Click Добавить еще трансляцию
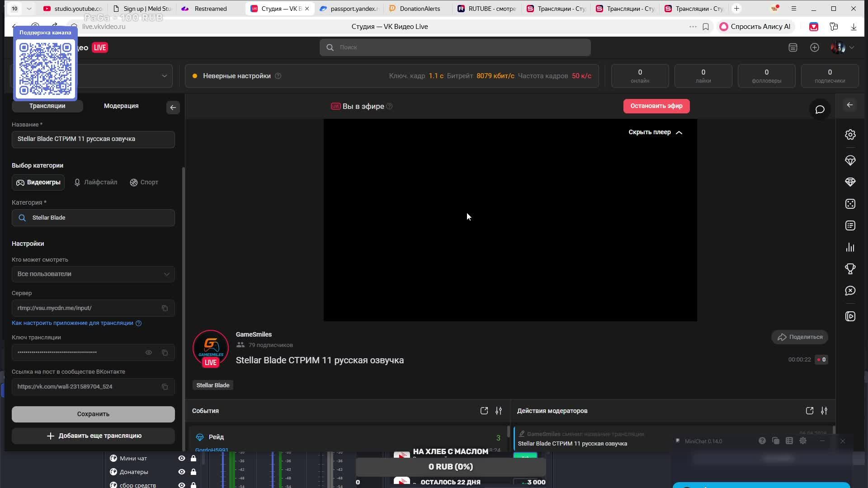Image resolution: width=868 pixels, height=488 pixels. tap(93, 436)
